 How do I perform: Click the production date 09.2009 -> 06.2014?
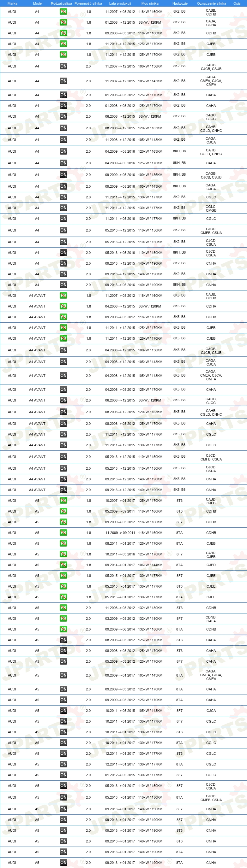tap(120, 630)
